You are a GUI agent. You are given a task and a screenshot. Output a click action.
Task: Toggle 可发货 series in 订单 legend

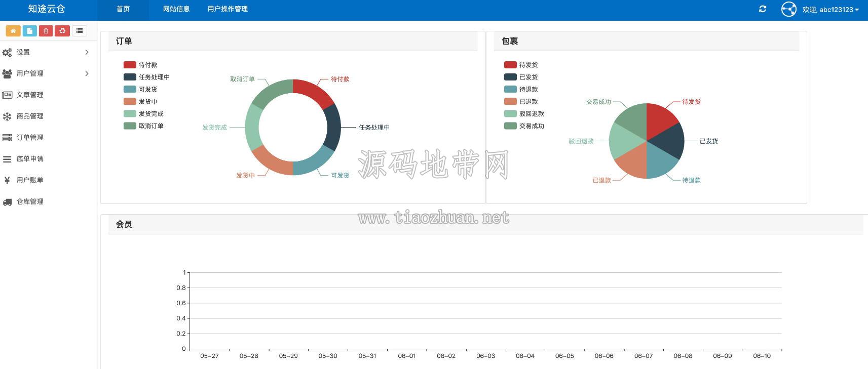coord(140,89)
